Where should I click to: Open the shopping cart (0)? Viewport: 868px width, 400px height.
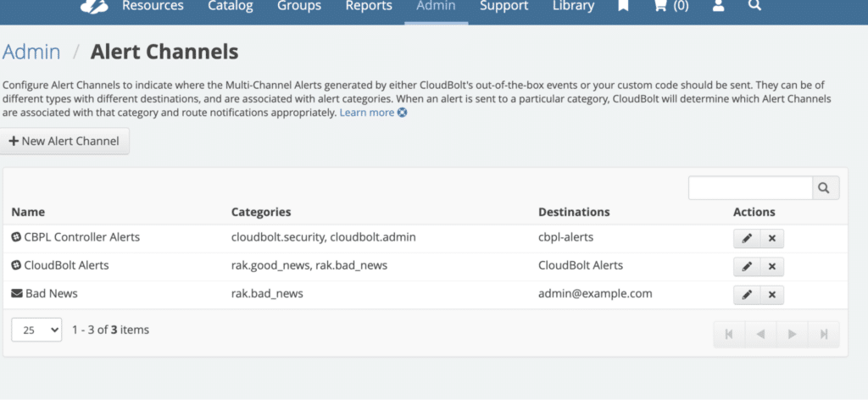671,6
